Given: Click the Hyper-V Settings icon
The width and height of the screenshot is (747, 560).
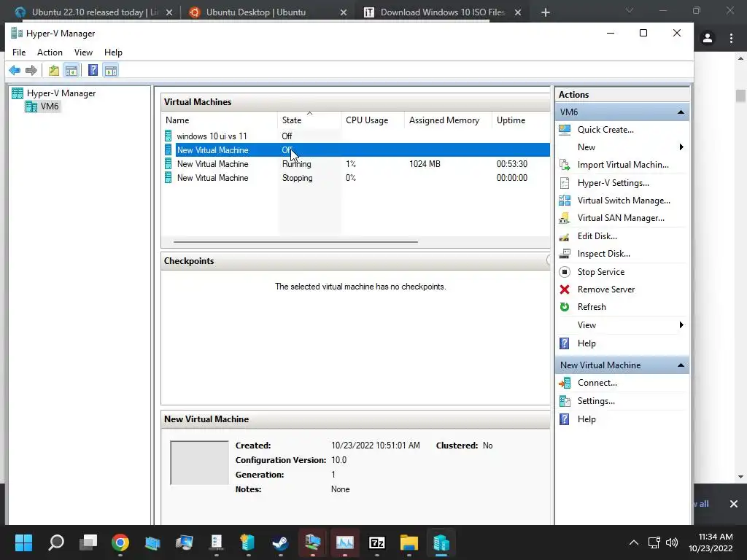Looking at the screenshot, I should [x=565, y=183].
